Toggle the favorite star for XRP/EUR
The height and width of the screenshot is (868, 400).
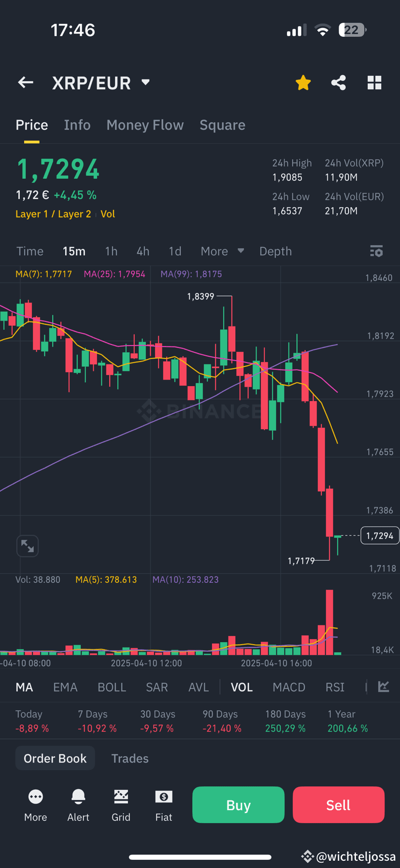303,82
